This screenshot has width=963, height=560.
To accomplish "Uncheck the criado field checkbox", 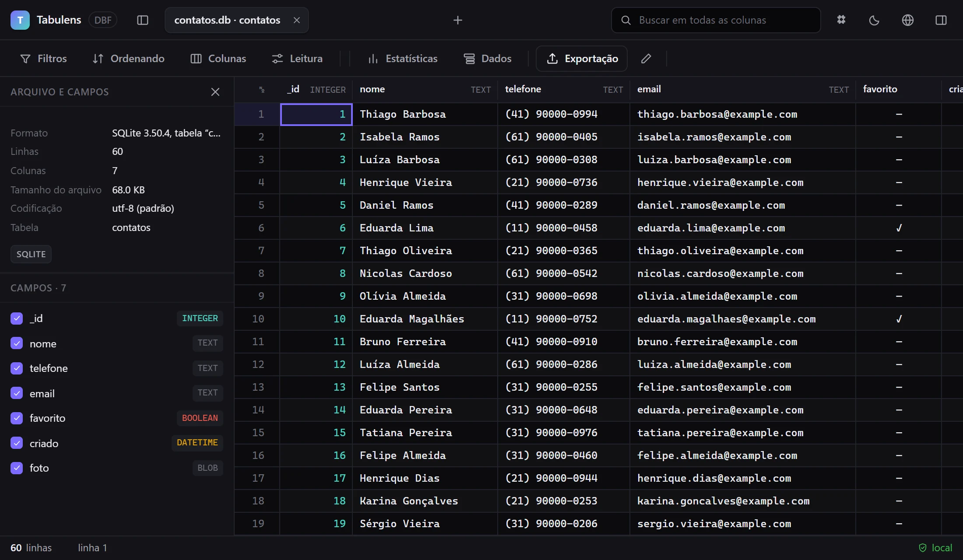I will [x=17, y=443].
